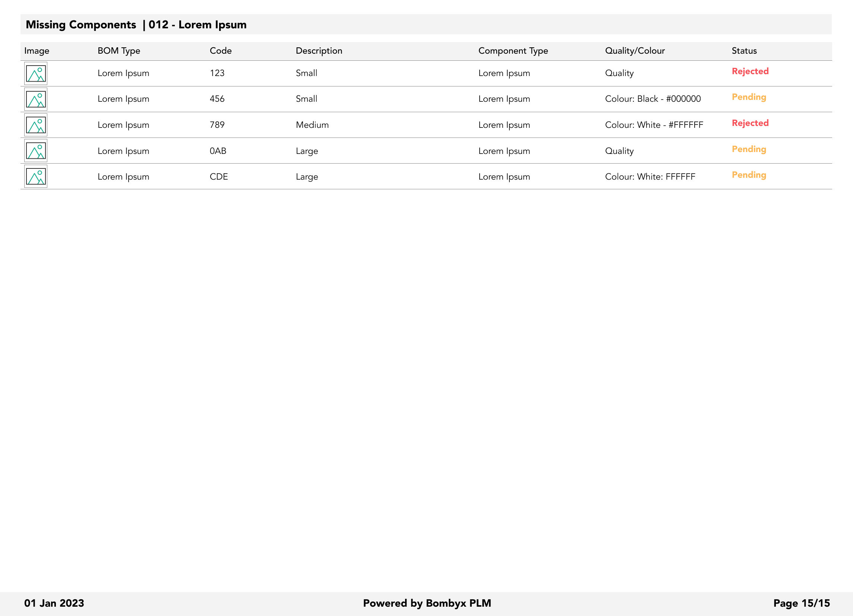Screen dimensions: 853x616
Task: Click the image placeholder icon row 5
Action: (36, 176)
